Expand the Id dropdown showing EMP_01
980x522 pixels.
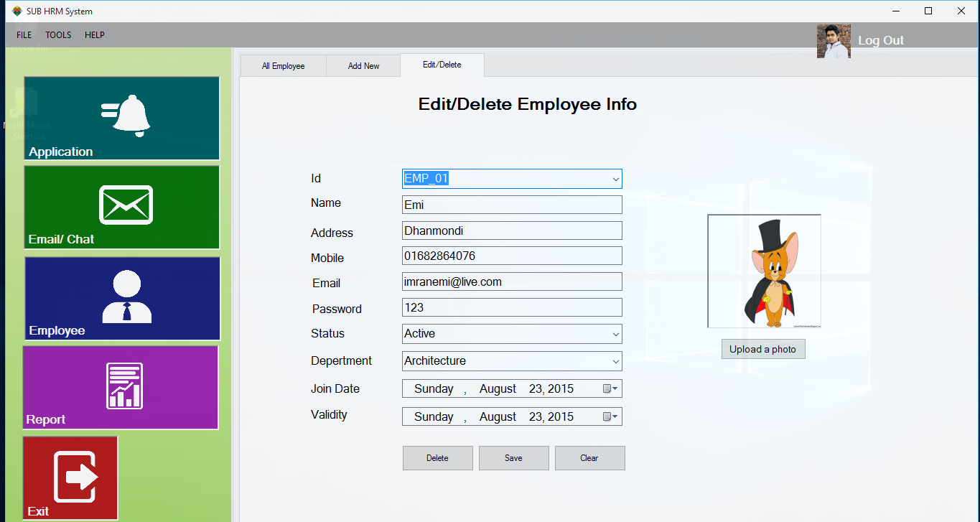615,179
